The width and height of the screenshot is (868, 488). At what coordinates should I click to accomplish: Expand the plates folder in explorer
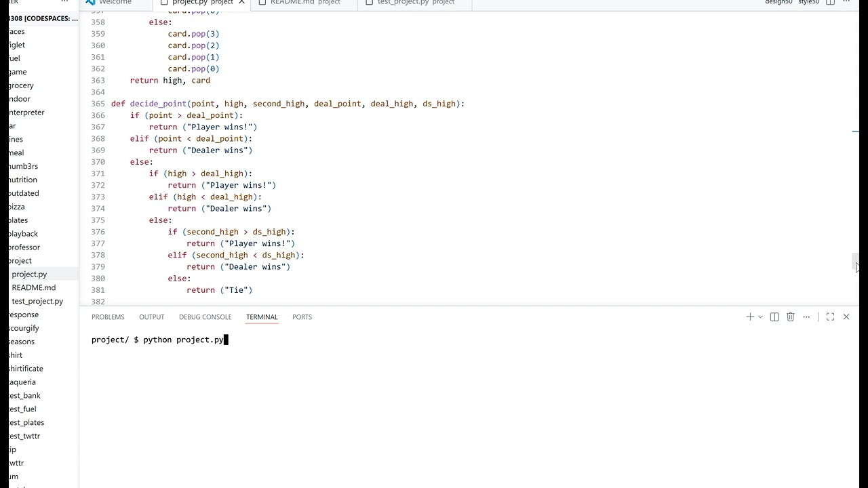point(19,220)
